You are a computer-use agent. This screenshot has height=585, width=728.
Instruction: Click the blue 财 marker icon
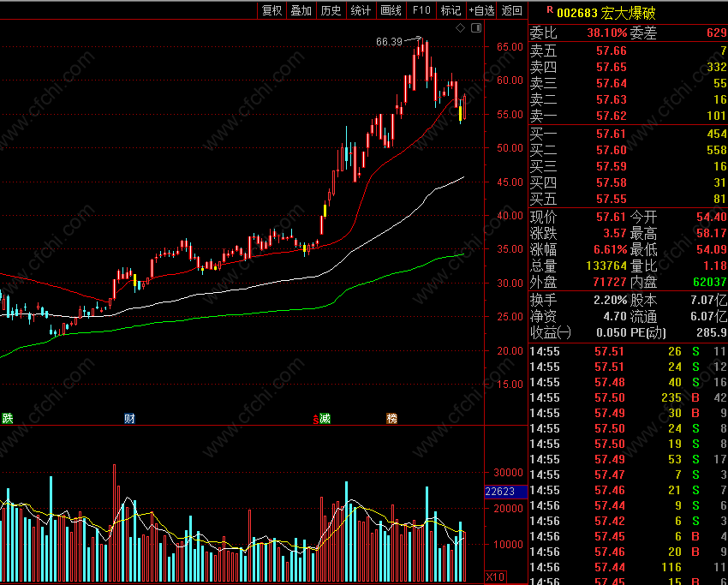click(129, 418)
